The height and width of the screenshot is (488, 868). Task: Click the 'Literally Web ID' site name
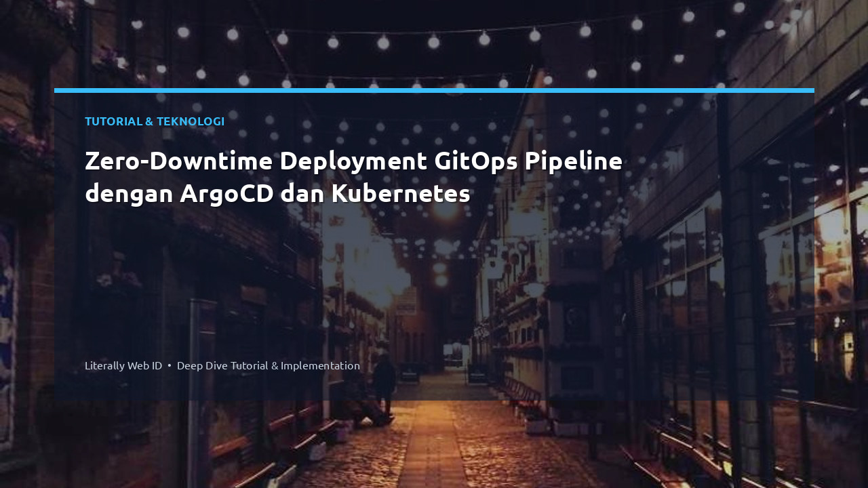pyautogui.click(x=123, y=365)
